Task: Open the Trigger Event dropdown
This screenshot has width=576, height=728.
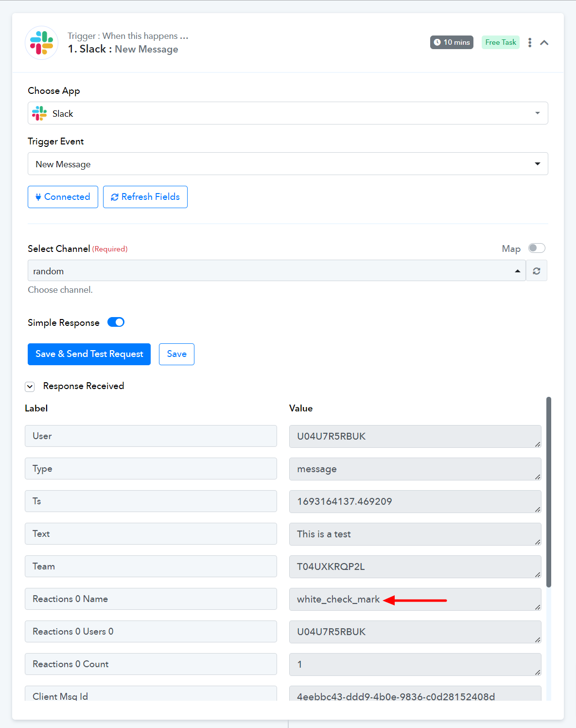Action: point(288,164)
